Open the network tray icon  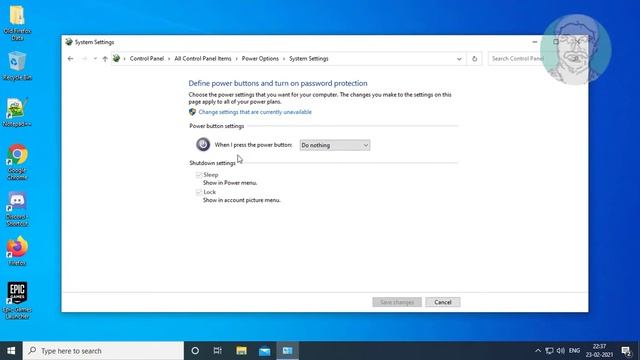[x=549, y=351]
